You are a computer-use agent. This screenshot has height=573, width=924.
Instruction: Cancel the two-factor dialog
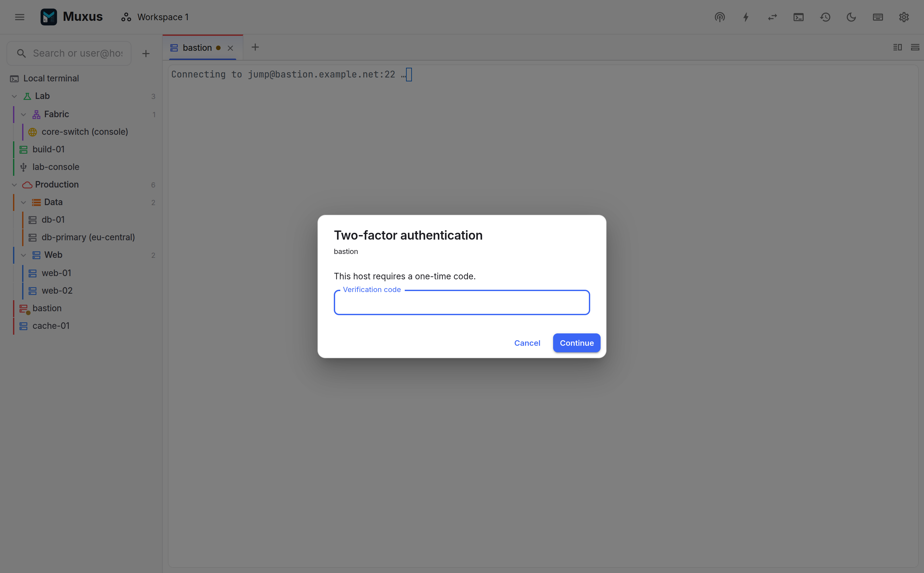click(527, 343)
